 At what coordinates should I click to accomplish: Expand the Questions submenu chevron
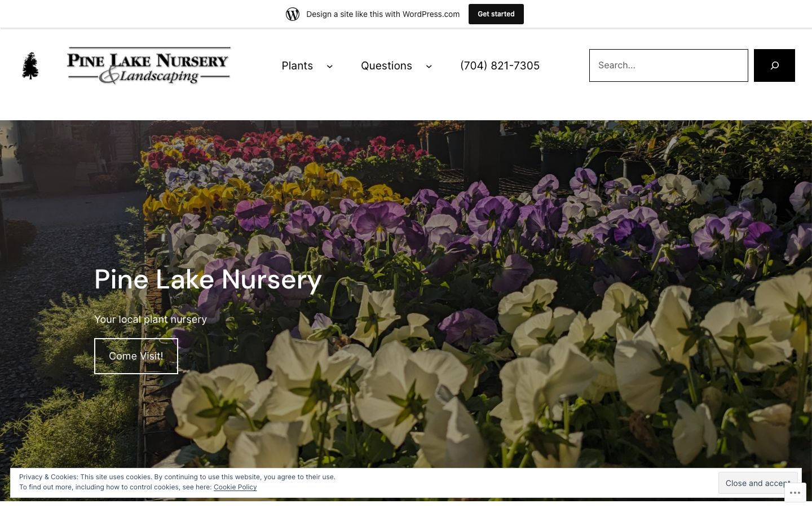(429, 66)
